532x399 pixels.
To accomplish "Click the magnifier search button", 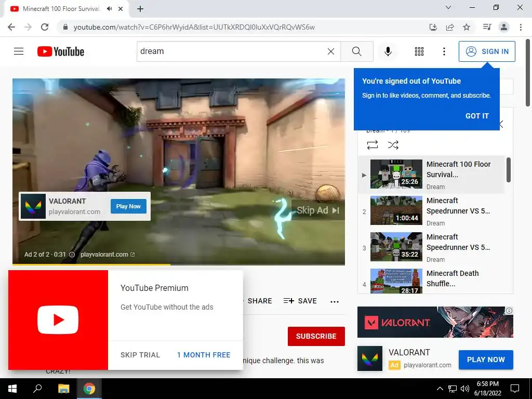I will click(x=356, y=51).
